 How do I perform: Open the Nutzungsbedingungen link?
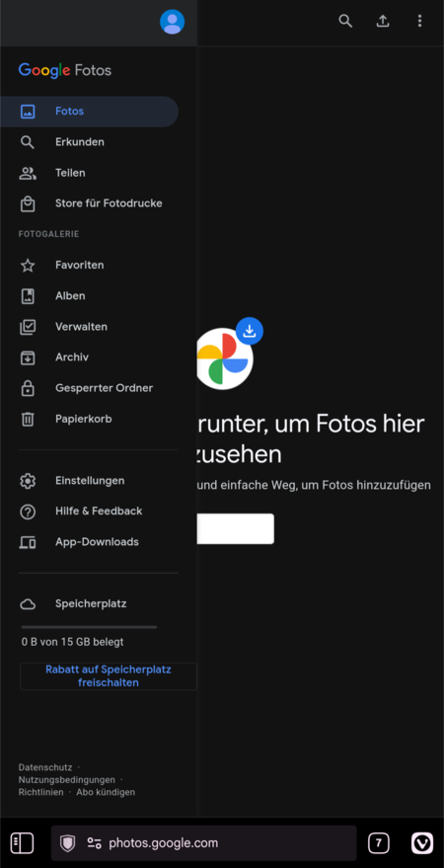67,780
